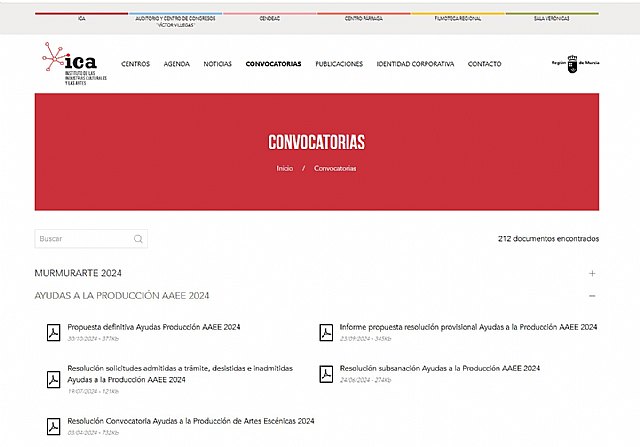Open the Centros menu item
The width and height of the screenshot is (640, 447).
[135, 64]
